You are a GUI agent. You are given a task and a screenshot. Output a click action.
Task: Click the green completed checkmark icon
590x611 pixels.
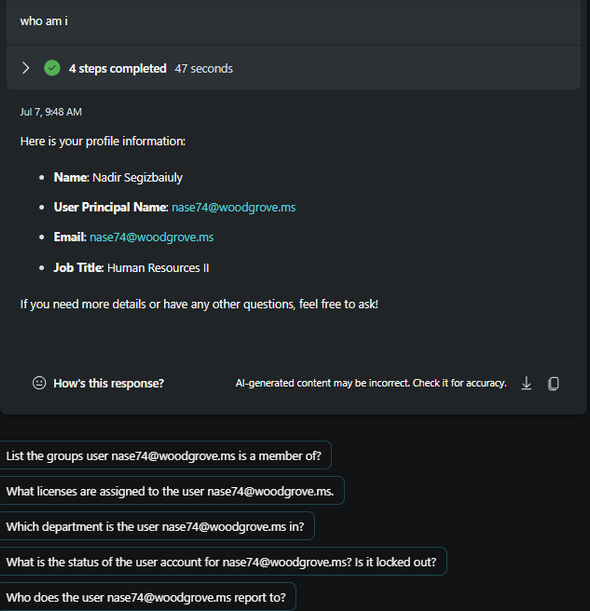coord(52,68)
